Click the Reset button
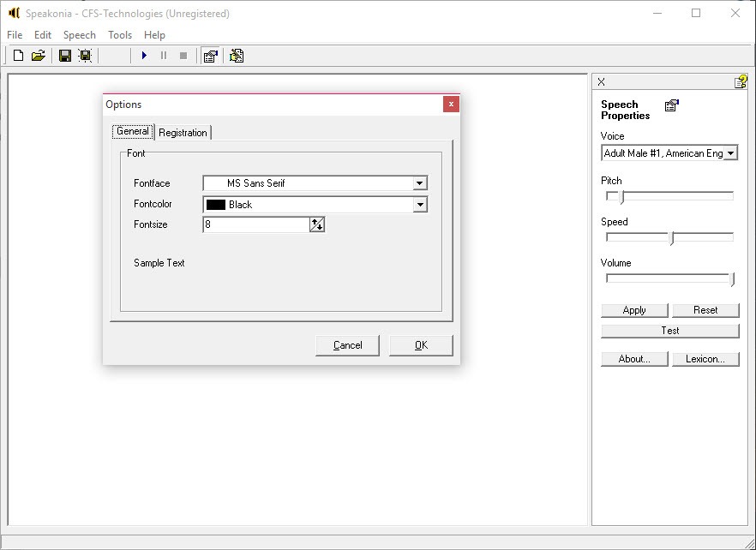Screen dimensions: 756x550 (705, 310)
